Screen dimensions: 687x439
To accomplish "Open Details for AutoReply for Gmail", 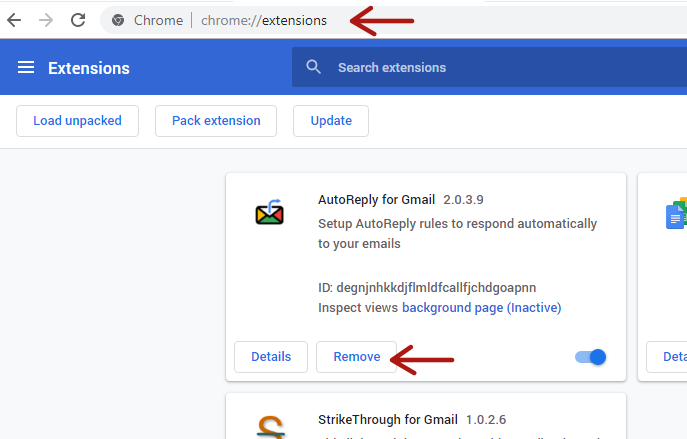I will click(x=271, y=357).
